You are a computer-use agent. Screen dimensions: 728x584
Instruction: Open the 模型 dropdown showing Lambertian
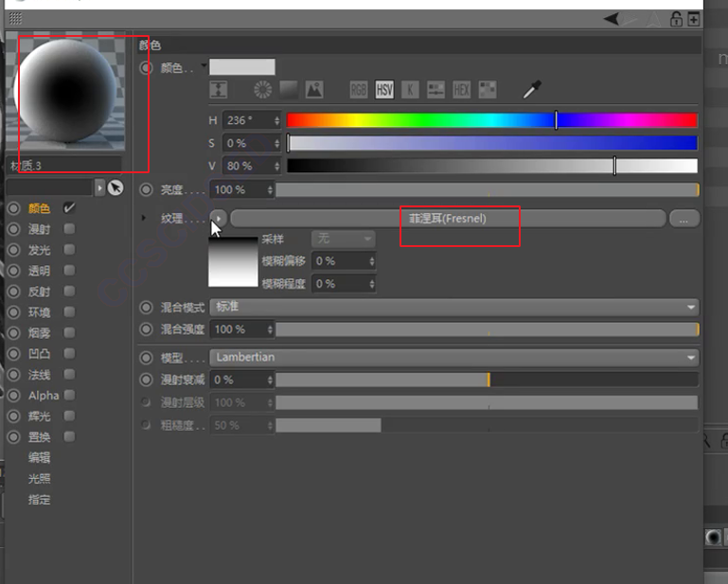click(x=454, y=358)
